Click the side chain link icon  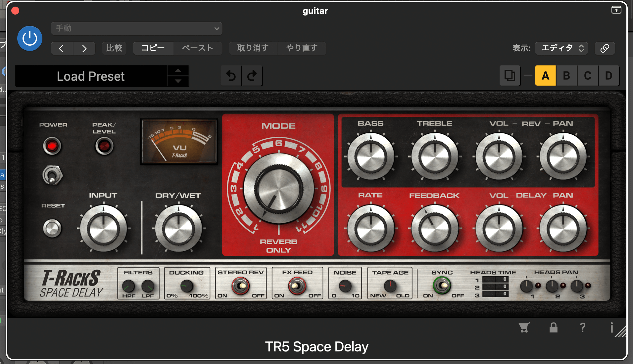tap(605, 48)
